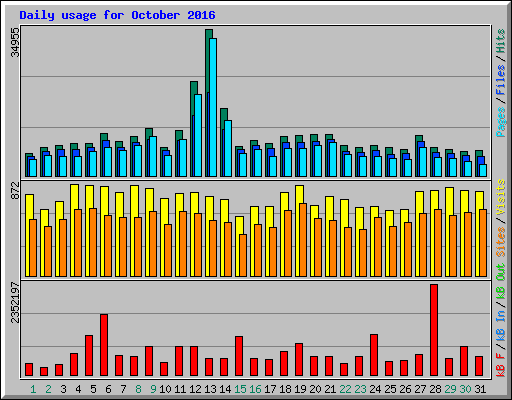Click the red kB bar for day 2
Image resolution: width=512 pixels, height=400 pixels.
(44, 372)
